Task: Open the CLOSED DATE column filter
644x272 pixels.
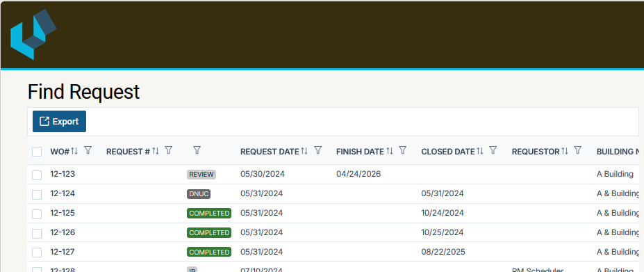Action: pyautogui.click(x=493, y=150)
